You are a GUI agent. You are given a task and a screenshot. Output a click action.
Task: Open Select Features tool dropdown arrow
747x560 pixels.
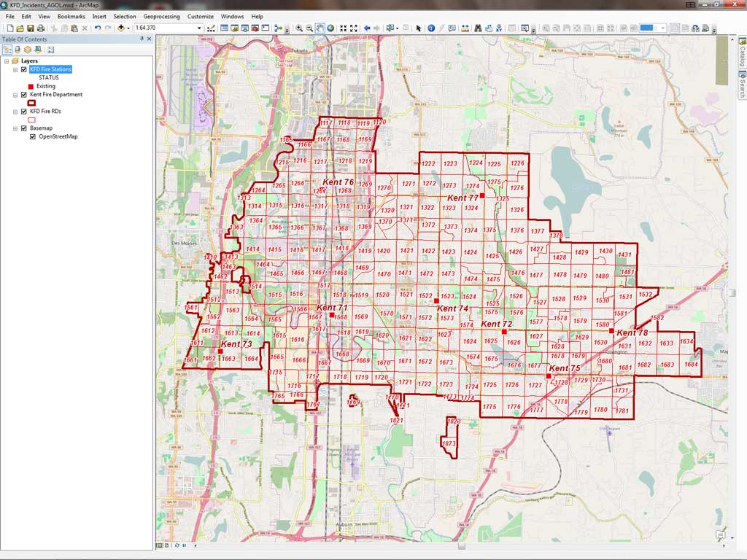[x=397, y=28]
